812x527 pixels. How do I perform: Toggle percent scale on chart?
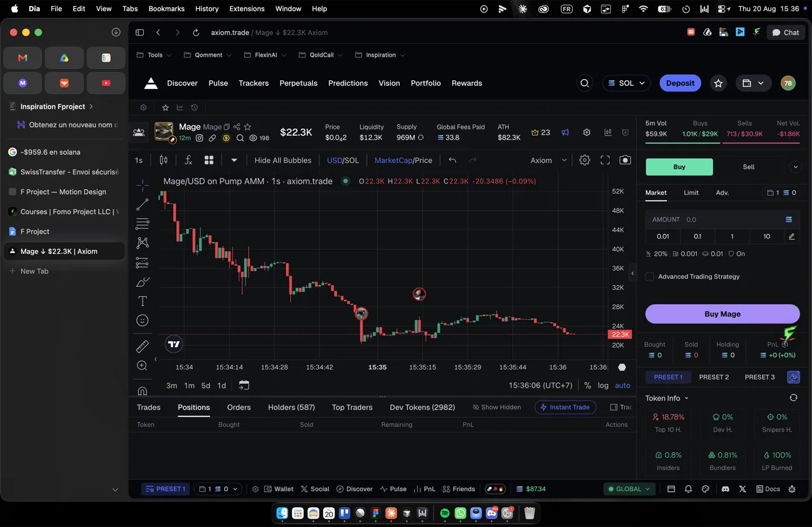tap(587, 385)
